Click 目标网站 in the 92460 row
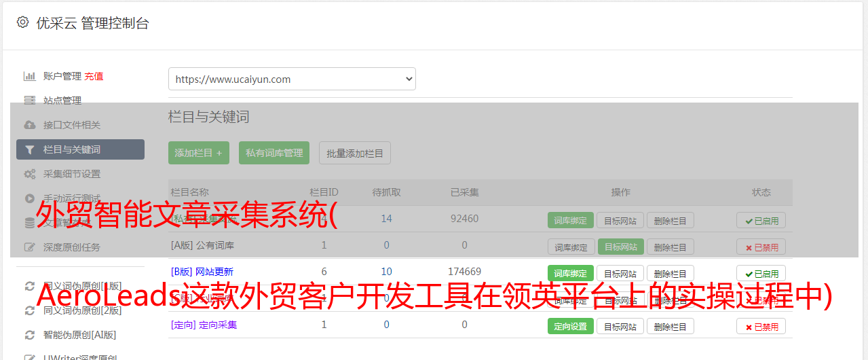Image resolution: width=868 pixels, height=360 pixels. [620, 220]
